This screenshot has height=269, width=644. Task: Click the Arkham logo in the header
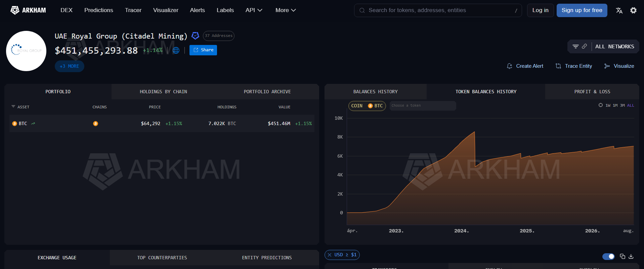[28, 10]
